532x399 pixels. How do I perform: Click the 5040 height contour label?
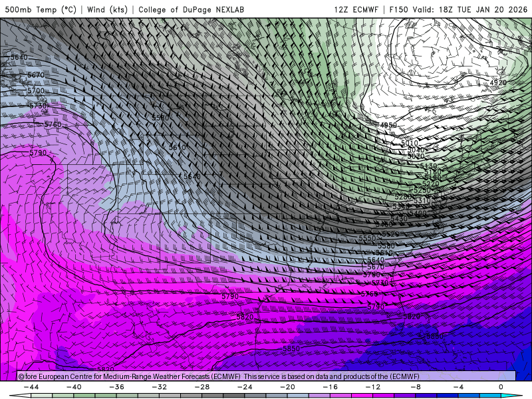[416, 150]
